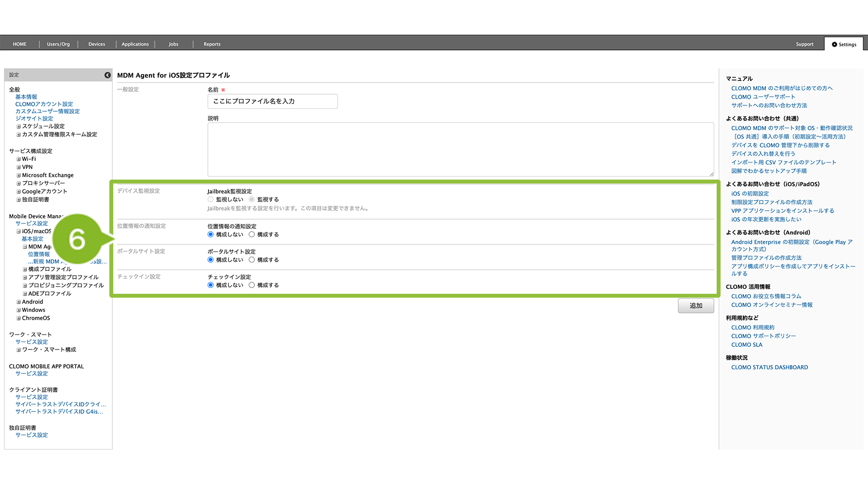Expand the ADEプロファイル plus icon

[25, 294]
